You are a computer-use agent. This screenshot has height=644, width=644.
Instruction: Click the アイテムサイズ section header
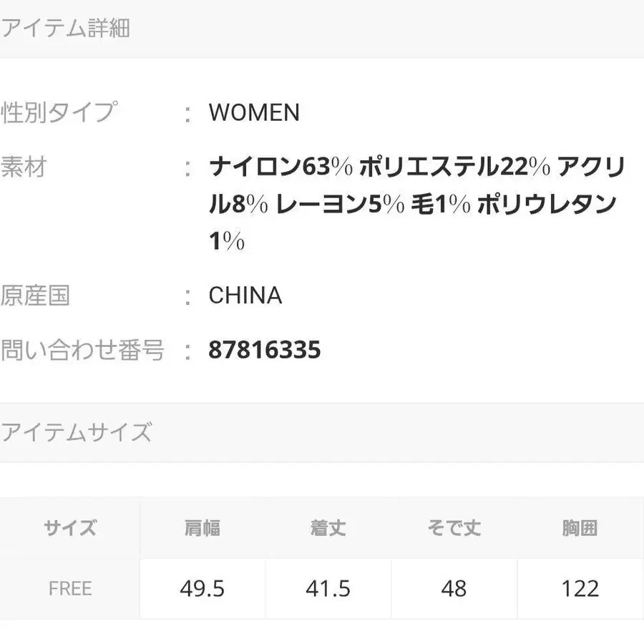coord(76,433)
